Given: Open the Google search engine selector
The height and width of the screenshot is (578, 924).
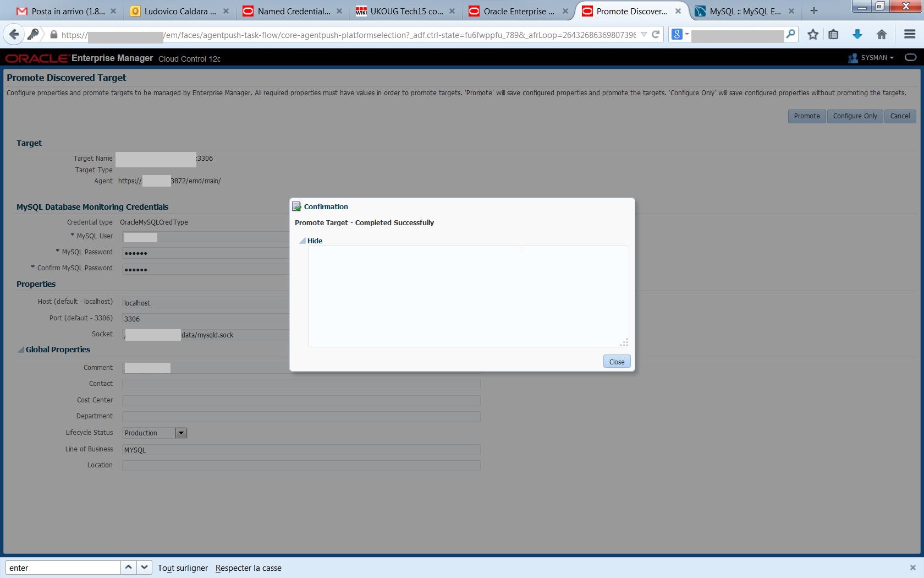Looking at the screenshot, I should [x=680, y=34].
